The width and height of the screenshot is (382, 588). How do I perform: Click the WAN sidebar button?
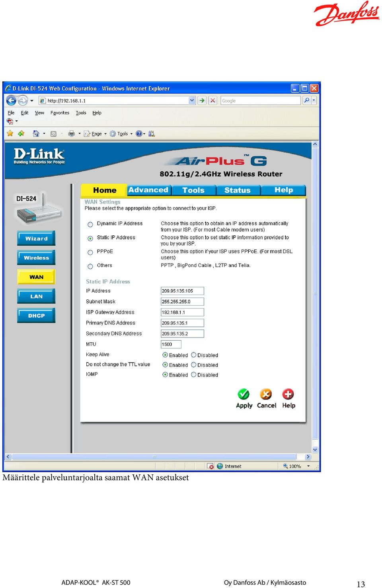(x=36, y=277)
